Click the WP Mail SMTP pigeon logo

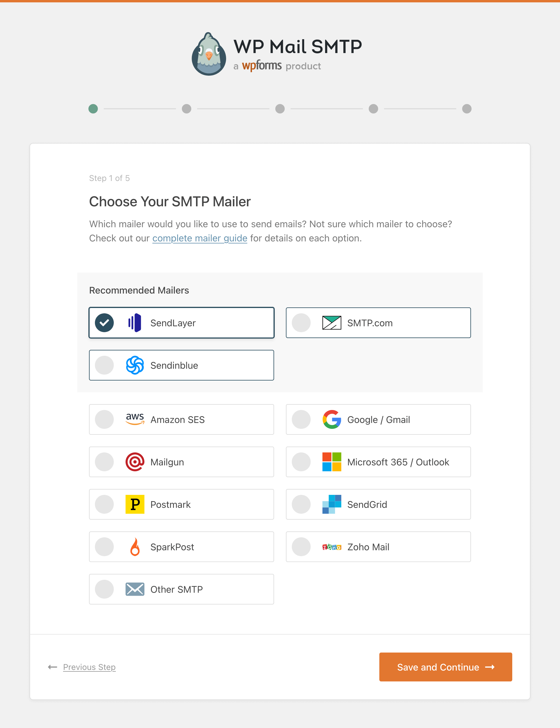[209, 54]
